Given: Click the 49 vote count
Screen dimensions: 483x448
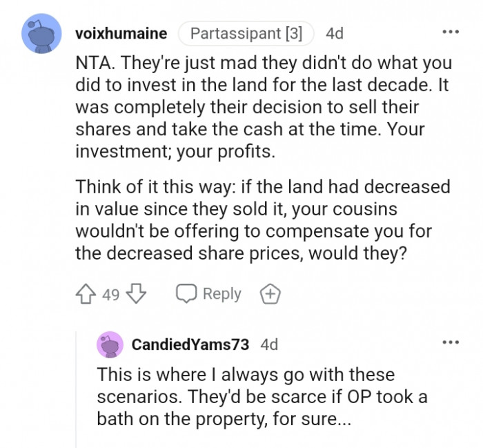Looking at the screenshot, I should click(x=110, y=295).
